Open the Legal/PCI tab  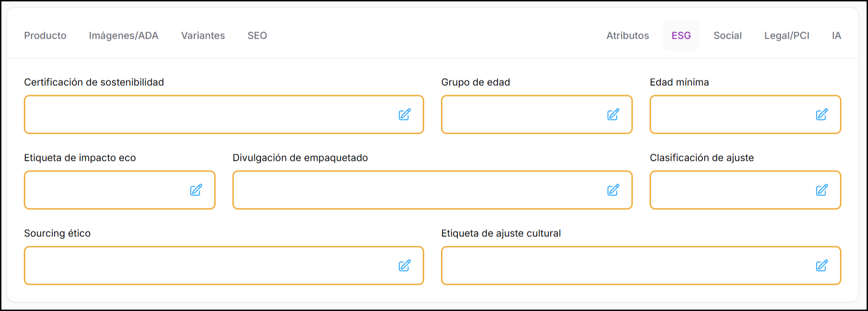pyautogui.click(x=787, y=35)
